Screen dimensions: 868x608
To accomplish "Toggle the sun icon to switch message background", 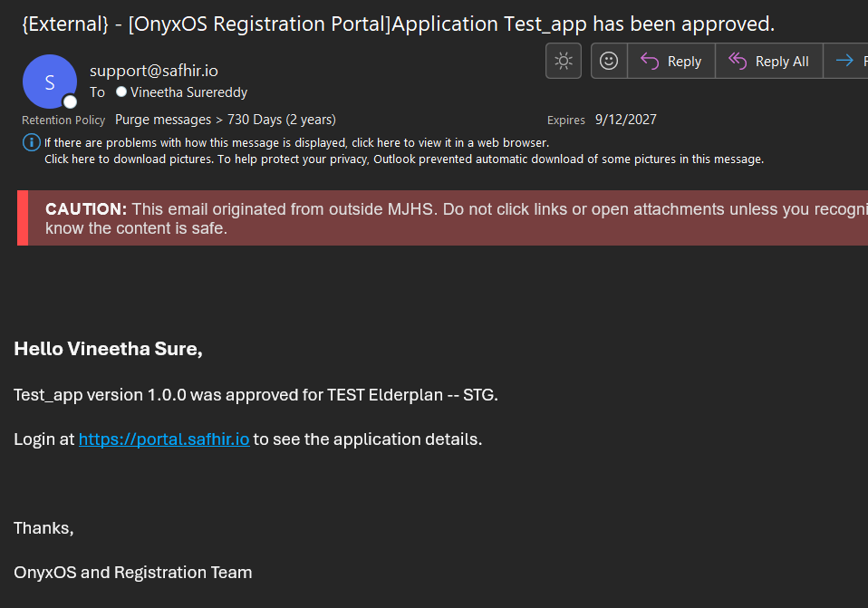I will (x=564, y=61).
